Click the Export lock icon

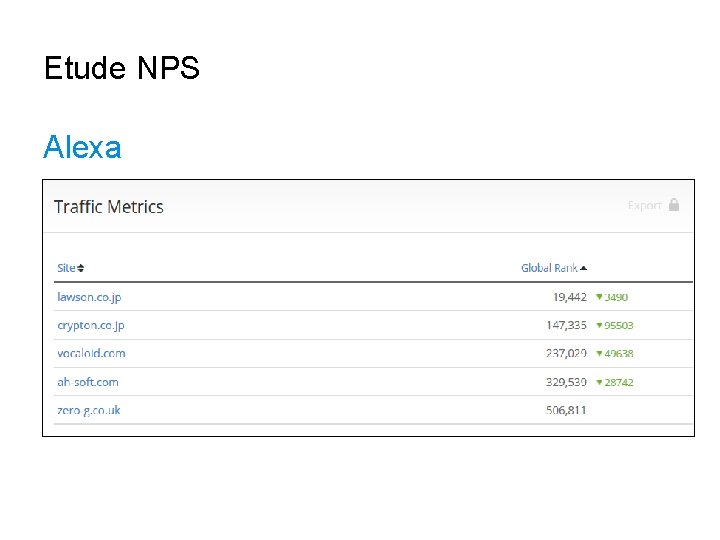pyautogui.click(x=674, y=205)
